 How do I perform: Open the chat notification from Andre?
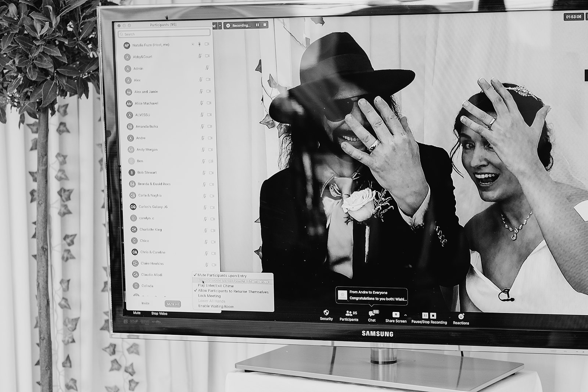coord(371,295)
